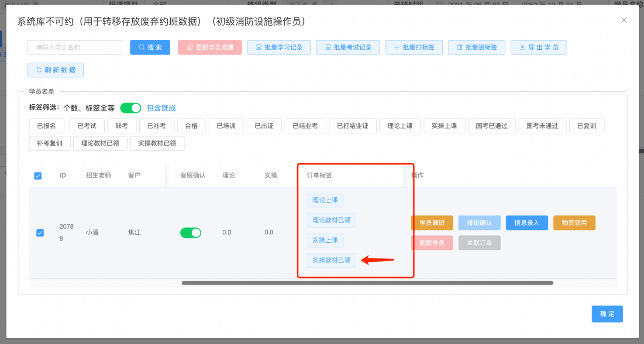The height and width of the screenshot is (344, 644).
Task: Type in the 请输入学员名称 search field
Action: coord(75,48)
